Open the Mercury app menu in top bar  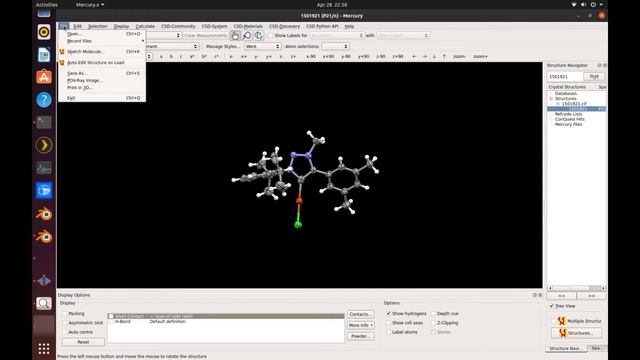90,4
